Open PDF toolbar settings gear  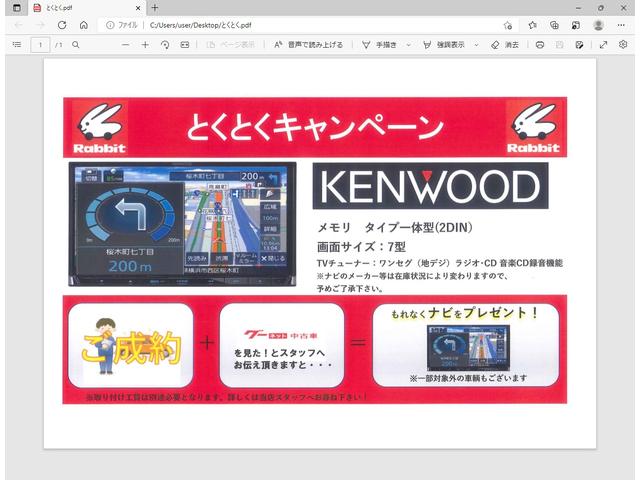[x=623, y=44]
